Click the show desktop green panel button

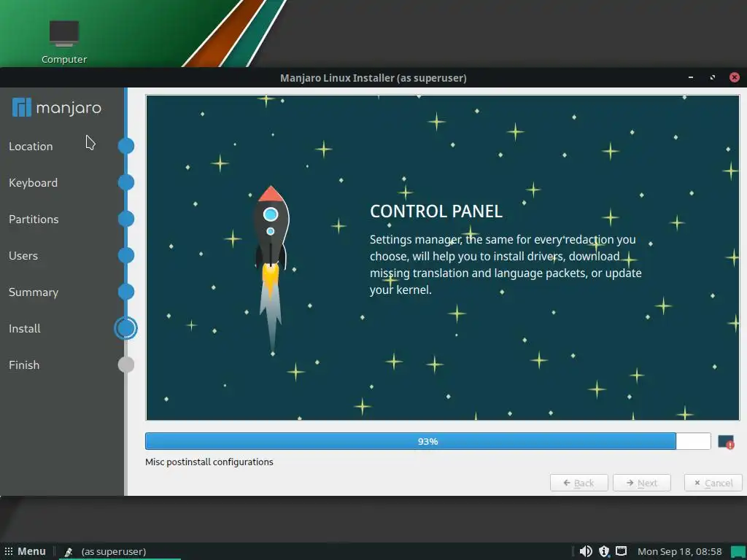738,551
